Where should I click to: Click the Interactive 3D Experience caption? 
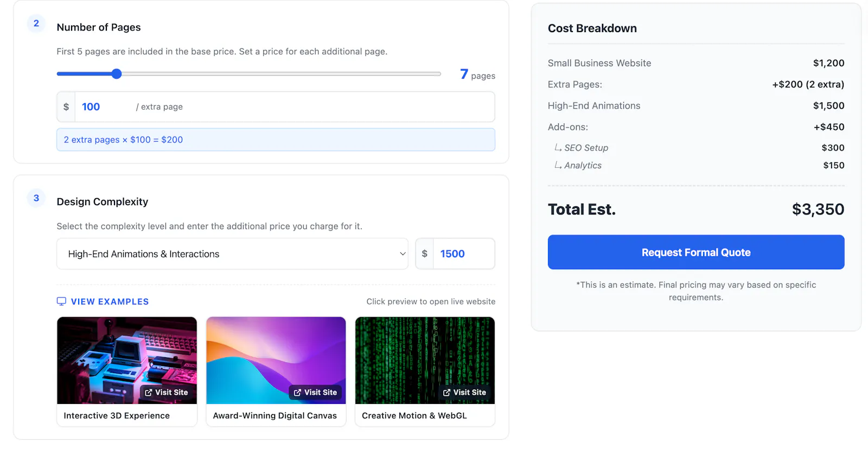coord(117,415)
